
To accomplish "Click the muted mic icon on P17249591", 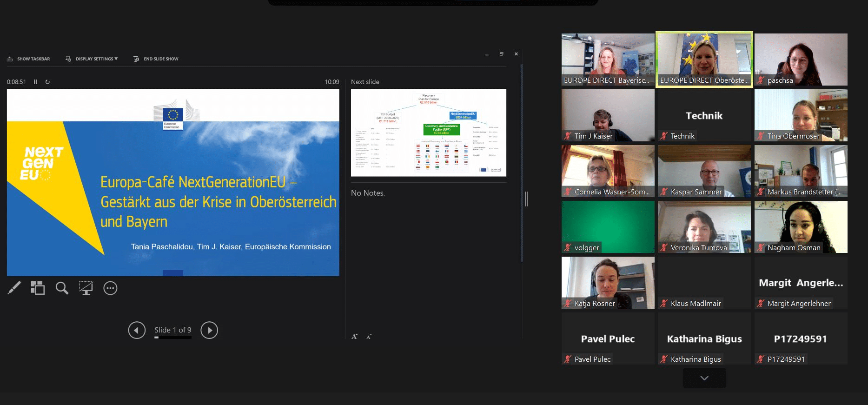I will [x=761, y=359].
